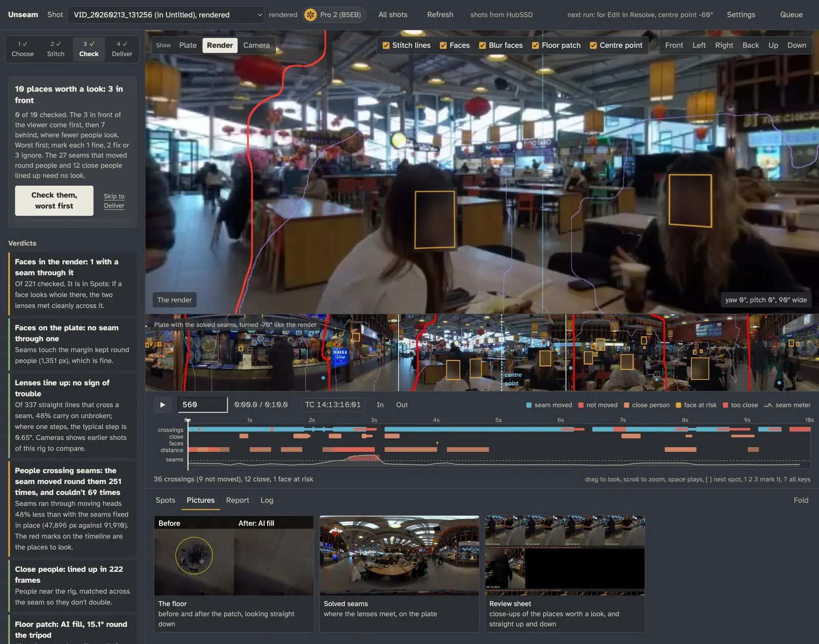The height and width of the screenshot is (644, 819).
Task: Open the shot selector dropdown
Action: point(166,15)
